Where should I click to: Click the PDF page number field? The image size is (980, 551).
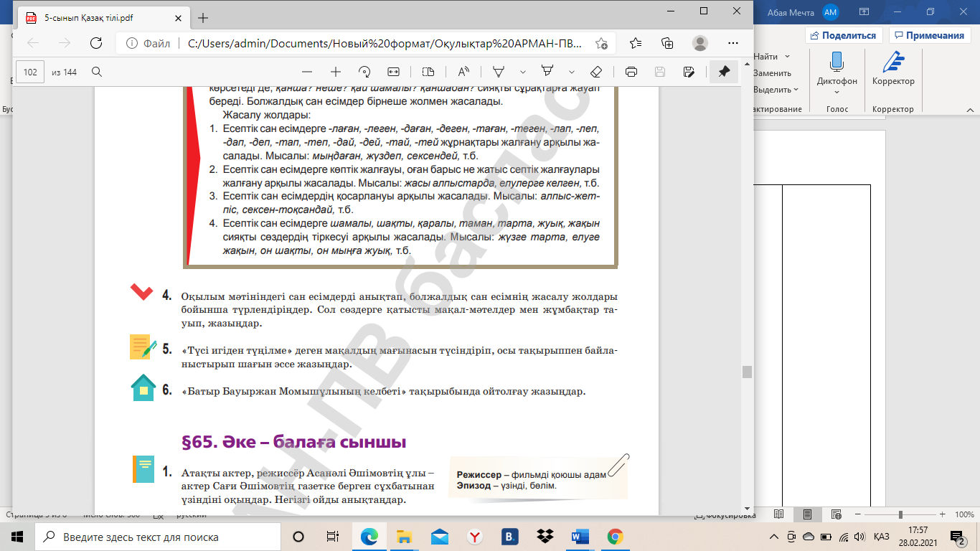point(30,72)
